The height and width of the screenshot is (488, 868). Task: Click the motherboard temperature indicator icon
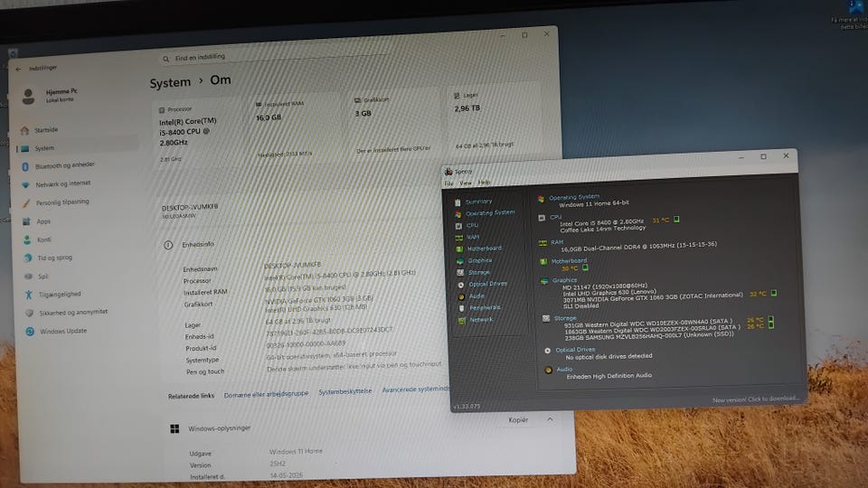coord(585,267)
